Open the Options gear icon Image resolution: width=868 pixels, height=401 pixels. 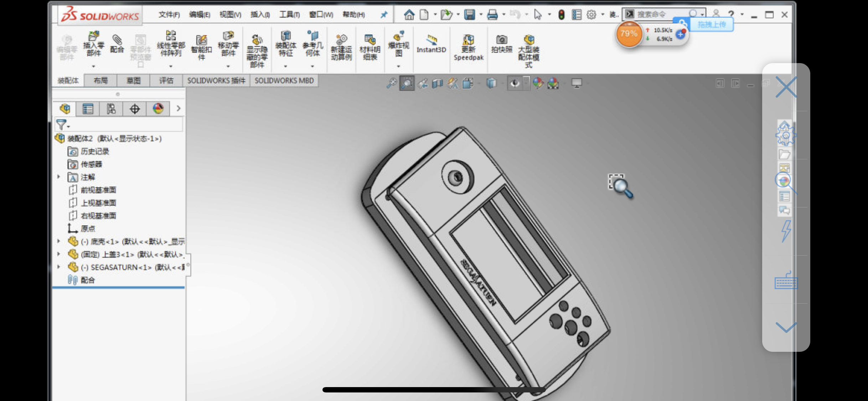591,15
